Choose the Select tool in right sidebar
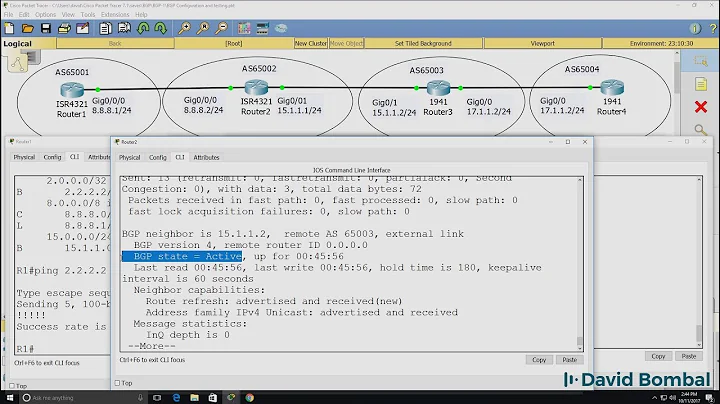This screenshot has width=720, height=404. [701, 61]
